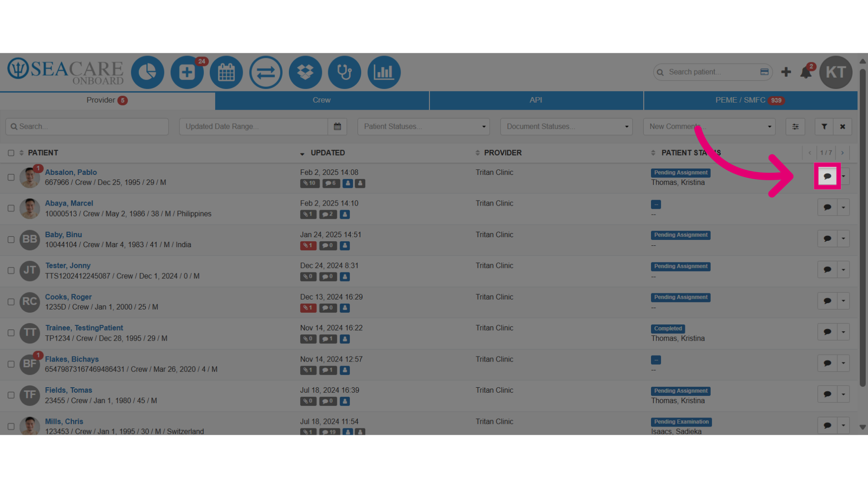
Task: Click the vertical page scrollbar
Action: point(863,228)
